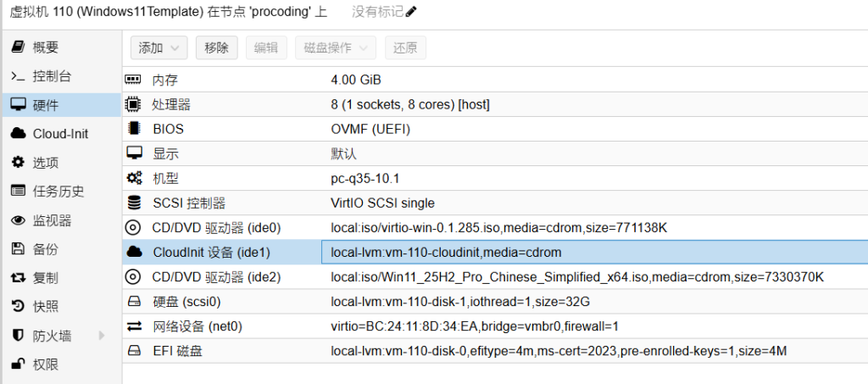Open the 快照 snapshots section
The width and height of the screenshot is (868, 384).
pyautogui.click(x=46, y=307)
